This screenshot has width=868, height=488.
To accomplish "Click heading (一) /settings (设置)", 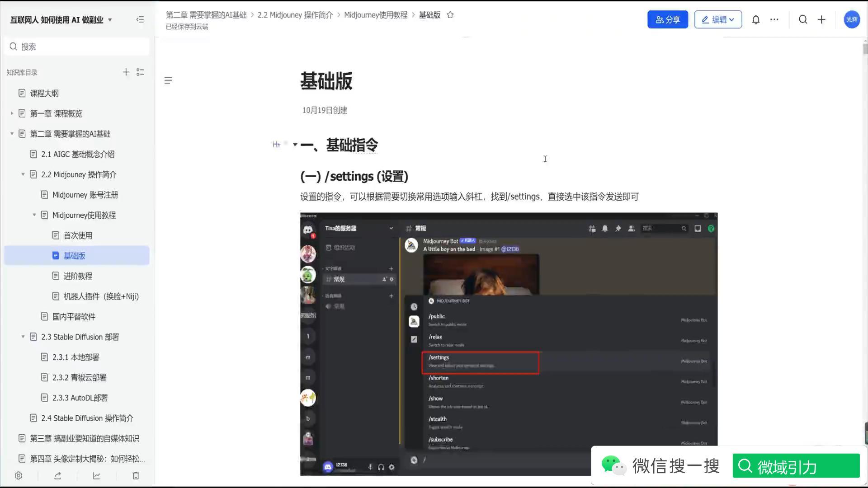I will click(354, 176).
